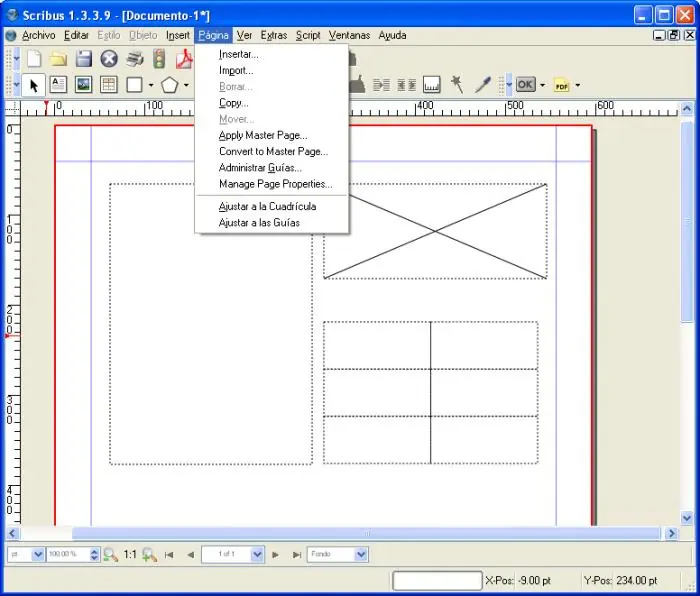The image size is (700, 596).
Task: Zoom in with the plus magnifier icon
Action: point(150,554)
